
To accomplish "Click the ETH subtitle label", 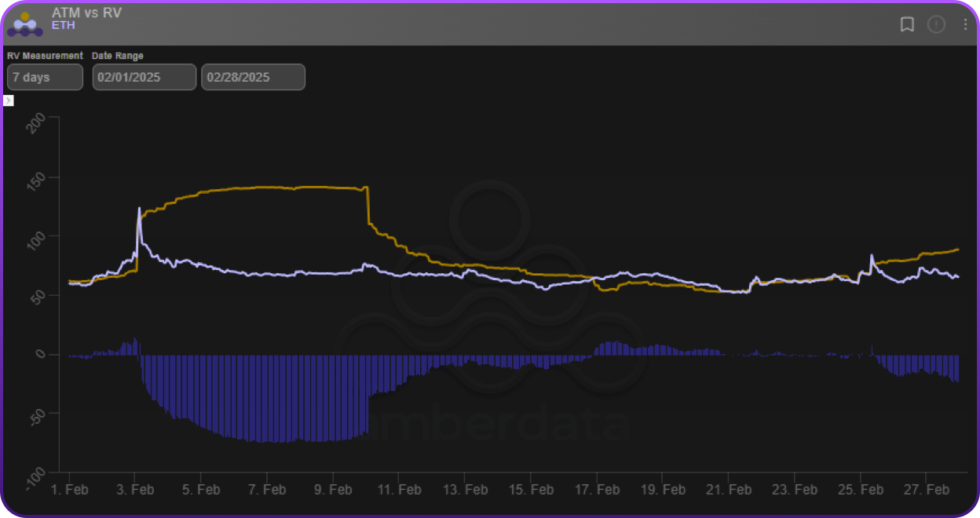I will (63, 26).
